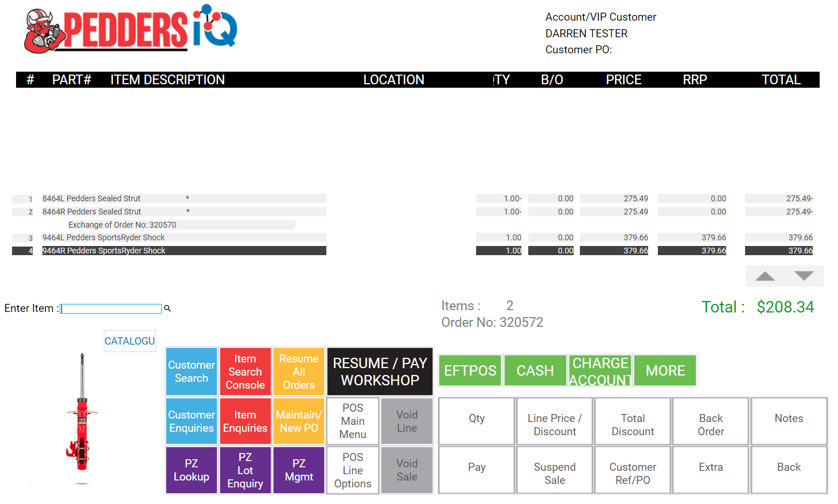Image resolution: width=838 pixels, height=504 pixels.
Task: Open Customer Enquiries
Action: 192,421
